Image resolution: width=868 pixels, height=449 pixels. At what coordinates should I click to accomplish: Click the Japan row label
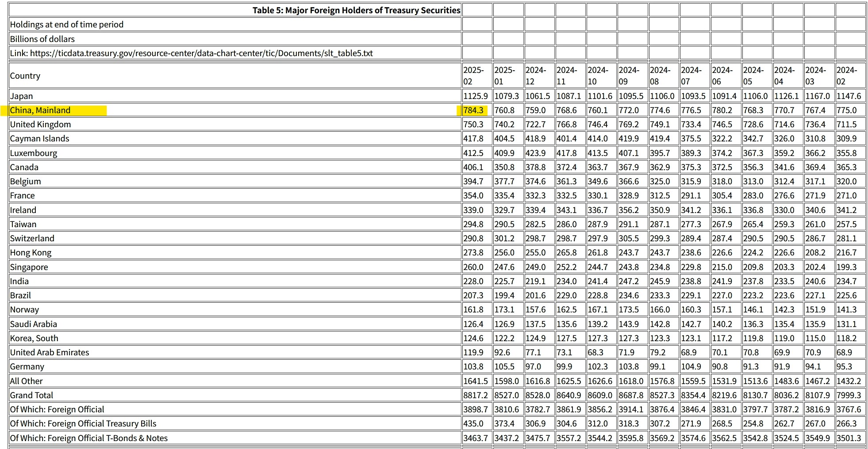[x=22, y=96]
